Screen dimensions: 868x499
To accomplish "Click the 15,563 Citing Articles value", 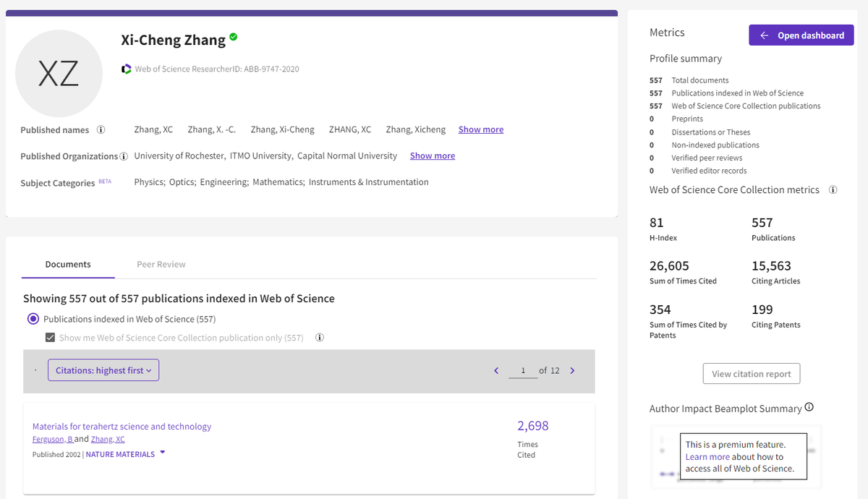I will tap(772, 266).
